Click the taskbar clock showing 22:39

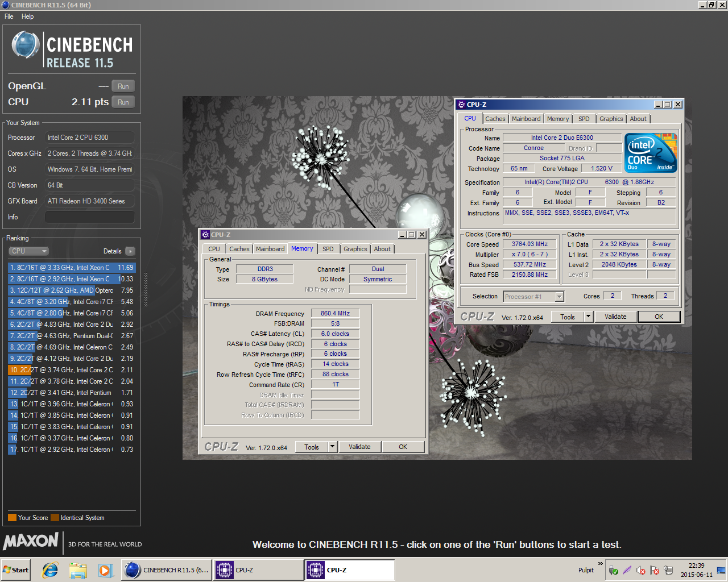coord(696,570)
